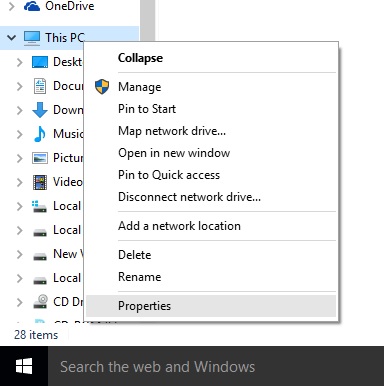Click the Search the web and Windows box

(x=216, y=366)
